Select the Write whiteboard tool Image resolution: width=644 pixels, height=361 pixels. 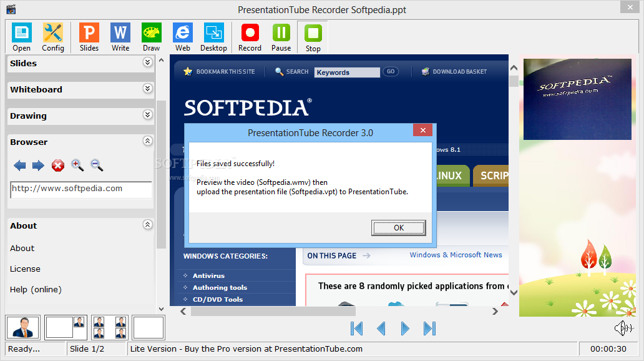pyautogui.click(x=120, y=37)
